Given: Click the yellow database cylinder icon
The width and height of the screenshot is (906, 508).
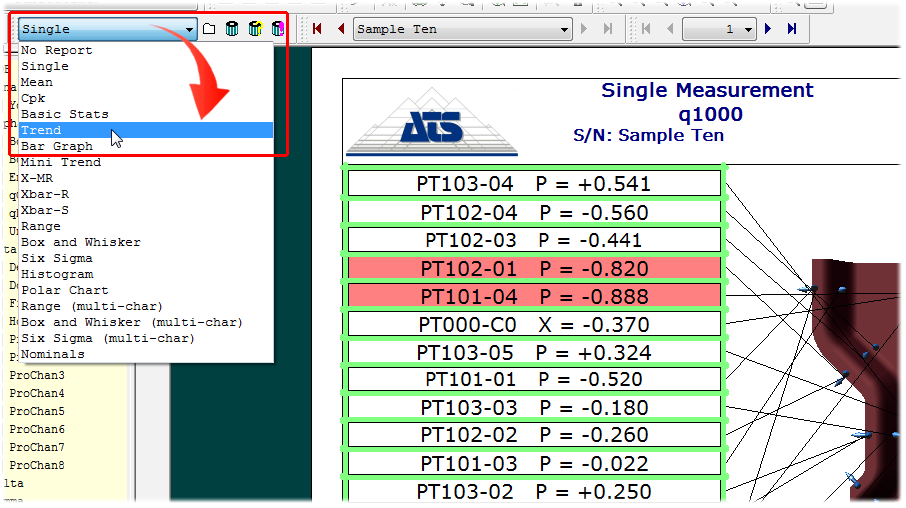Looking at the screenshot, I should pyautogui.click(x=255, y=29).
